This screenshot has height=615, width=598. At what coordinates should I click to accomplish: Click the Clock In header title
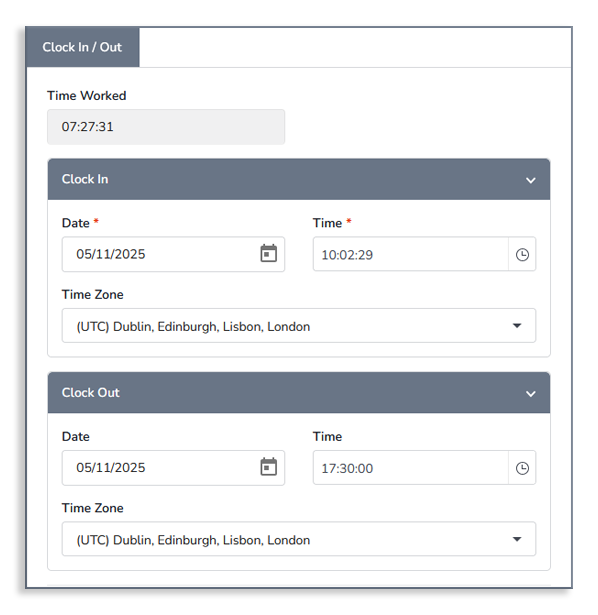85,179
